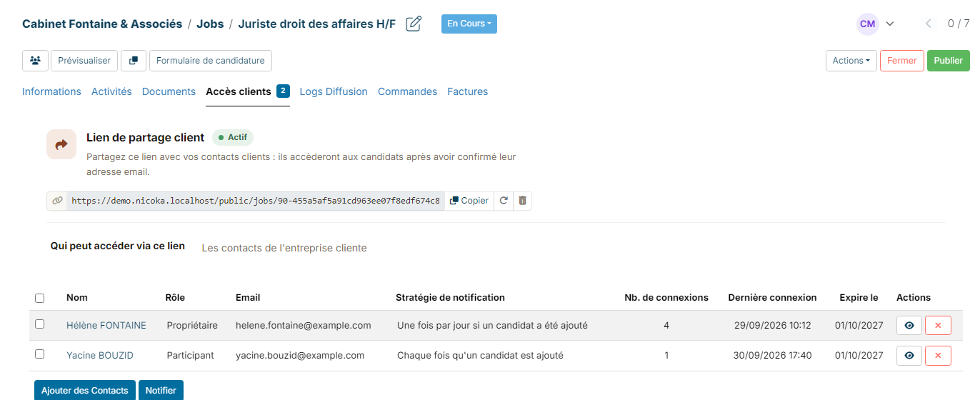Screen dimensions: 980x400
Task: Delete share link with trash icon
Action: [522, 201]
